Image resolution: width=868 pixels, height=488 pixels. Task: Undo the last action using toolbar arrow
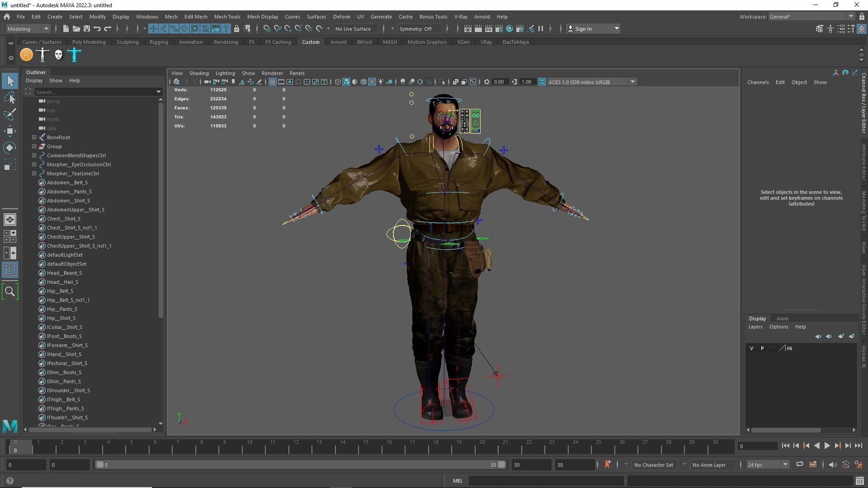[97, 29]
